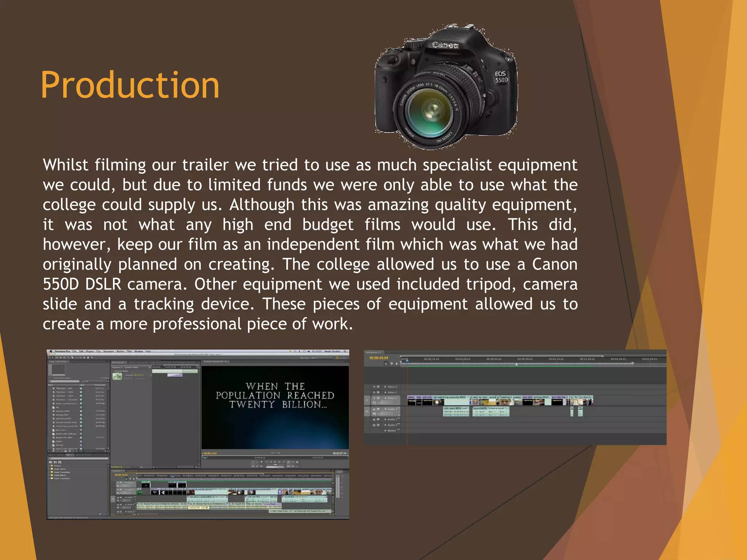Mute the Audio 2 track speaker icon
This screenshot has width=747, height=560.
pos(374,419)
